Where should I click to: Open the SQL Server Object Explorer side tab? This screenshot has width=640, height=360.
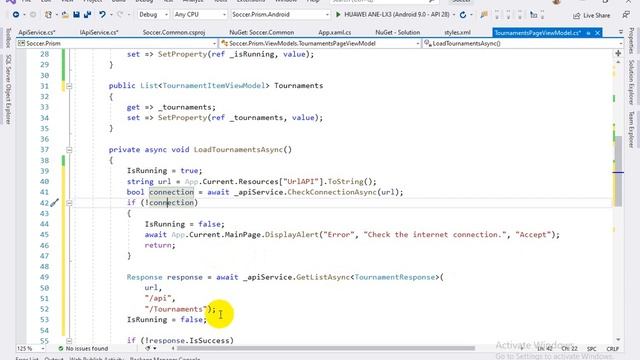pos(8,89)
